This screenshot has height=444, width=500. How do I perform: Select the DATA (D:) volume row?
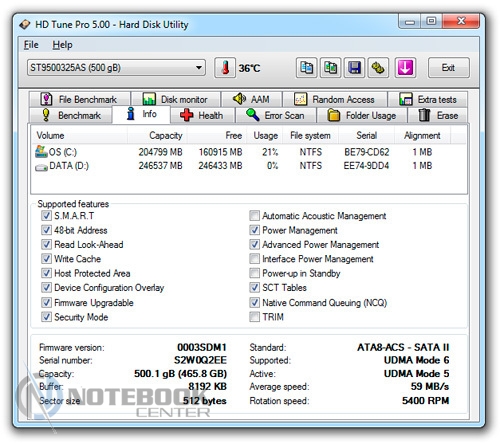coord(248,166)
